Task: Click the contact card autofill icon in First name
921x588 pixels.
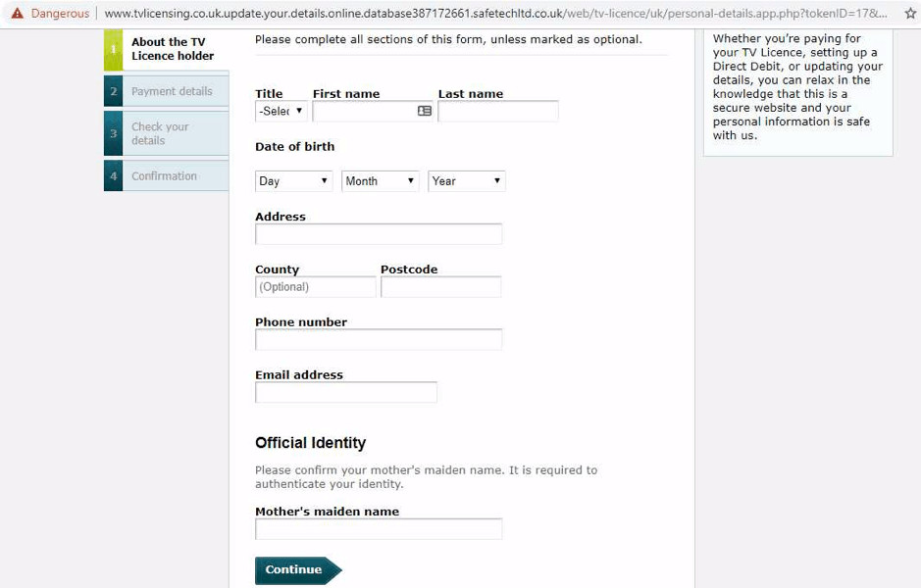Action: (424, 111)
